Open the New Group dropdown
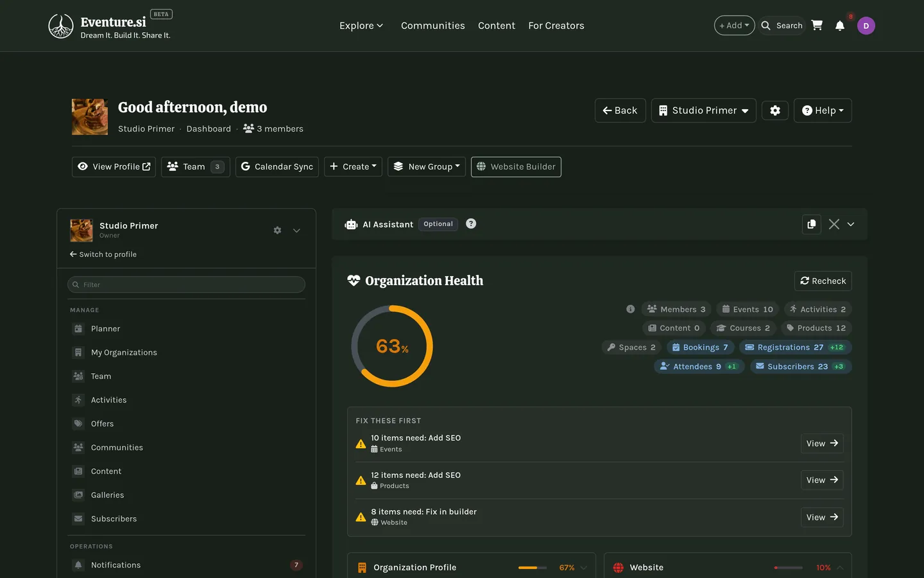This screenshot has height=578, width=924. 427,167
